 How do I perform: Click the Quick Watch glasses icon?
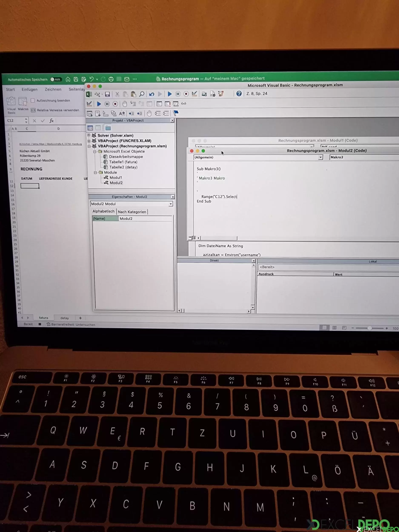coord(183,104)
